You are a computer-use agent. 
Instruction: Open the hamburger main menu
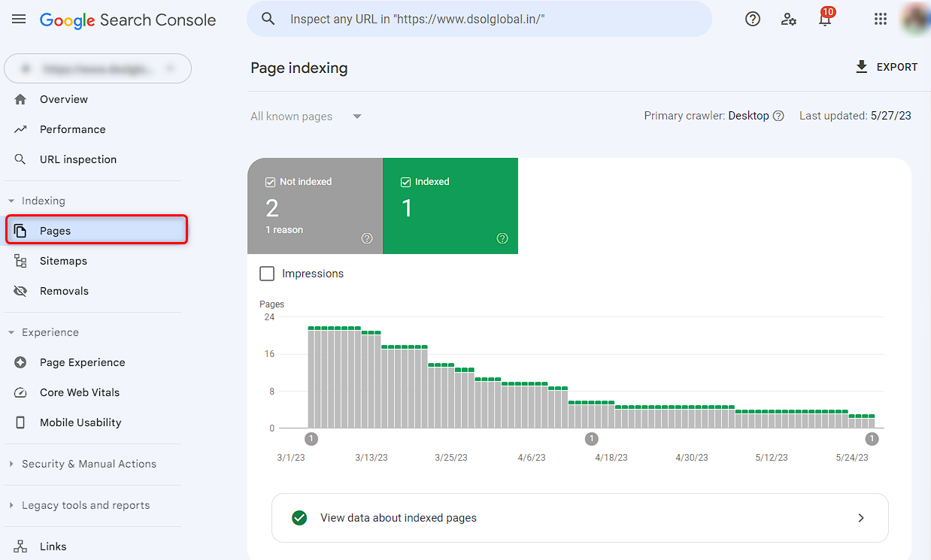pyautogui.click(x=19, y=20)
